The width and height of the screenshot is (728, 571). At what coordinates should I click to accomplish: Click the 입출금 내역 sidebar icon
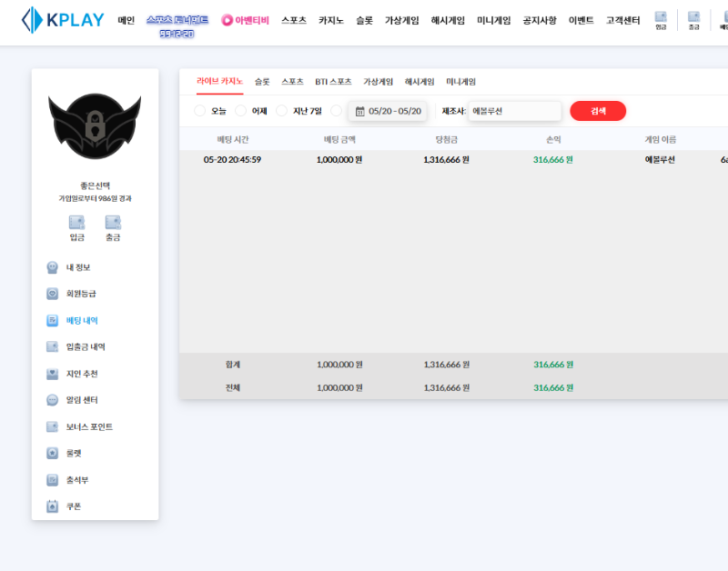click(x=53, y=347)
